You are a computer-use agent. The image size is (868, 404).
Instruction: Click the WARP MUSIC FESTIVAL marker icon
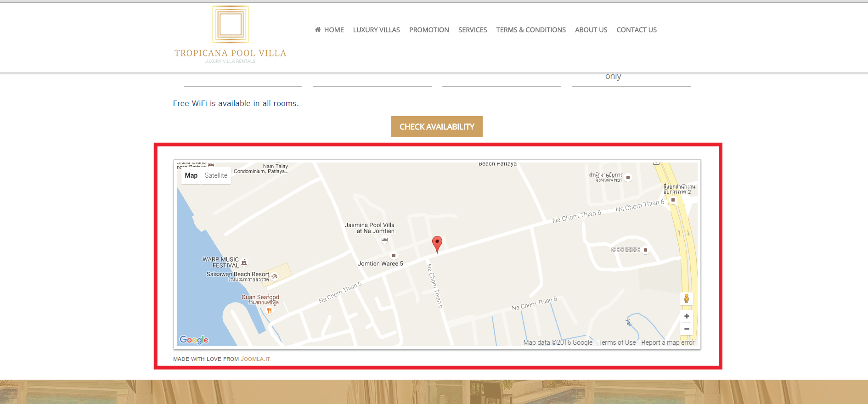244,263
